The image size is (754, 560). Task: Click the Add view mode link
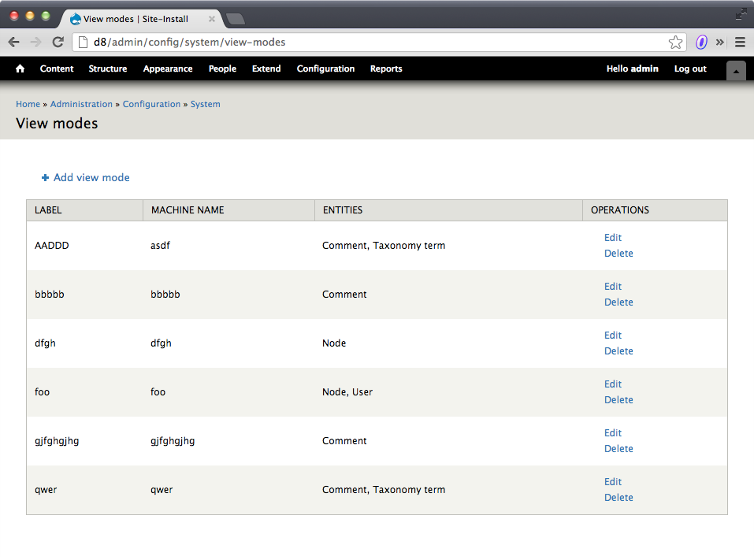[86, 178]
